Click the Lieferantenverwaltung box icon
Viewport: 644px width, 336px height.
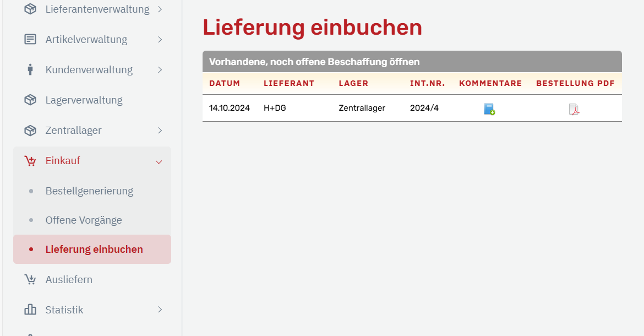[30, 9]
